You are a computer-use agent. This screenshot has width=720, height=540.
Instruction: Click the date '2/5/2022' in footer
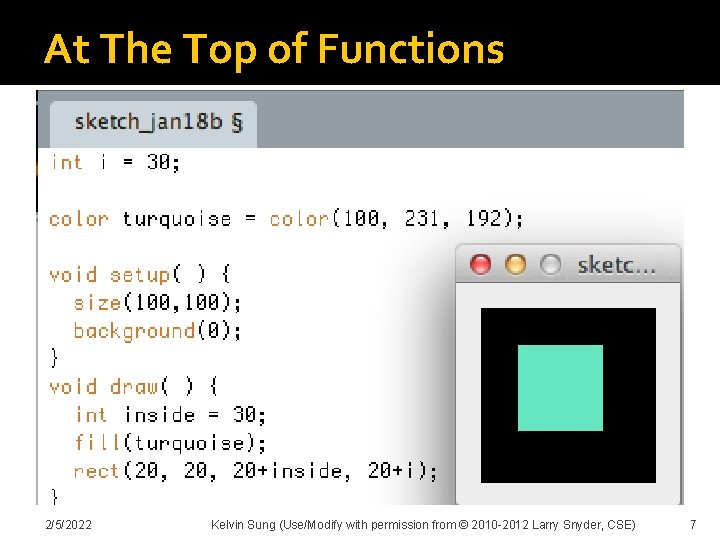point(68,524)
